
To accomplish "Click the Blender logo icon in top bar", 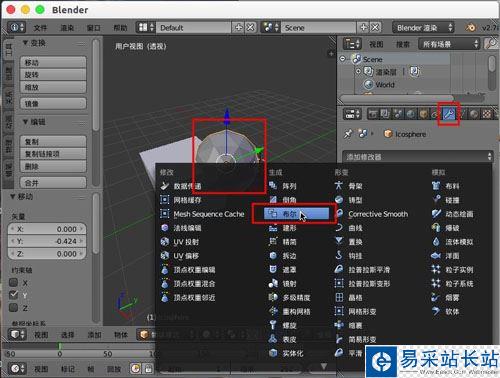I will [x=470, y=27].
